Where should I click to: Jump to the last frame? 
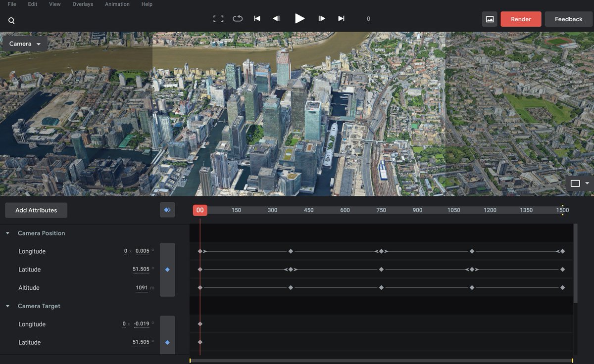click(x=341, y=18)
